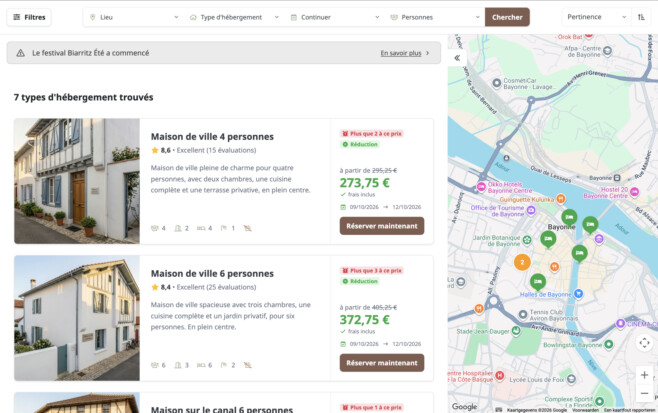The height and width of the screenshot is (413, 658).
Task: Click the Plus que 3 à ce prix badge
Action: coord(372,270)
